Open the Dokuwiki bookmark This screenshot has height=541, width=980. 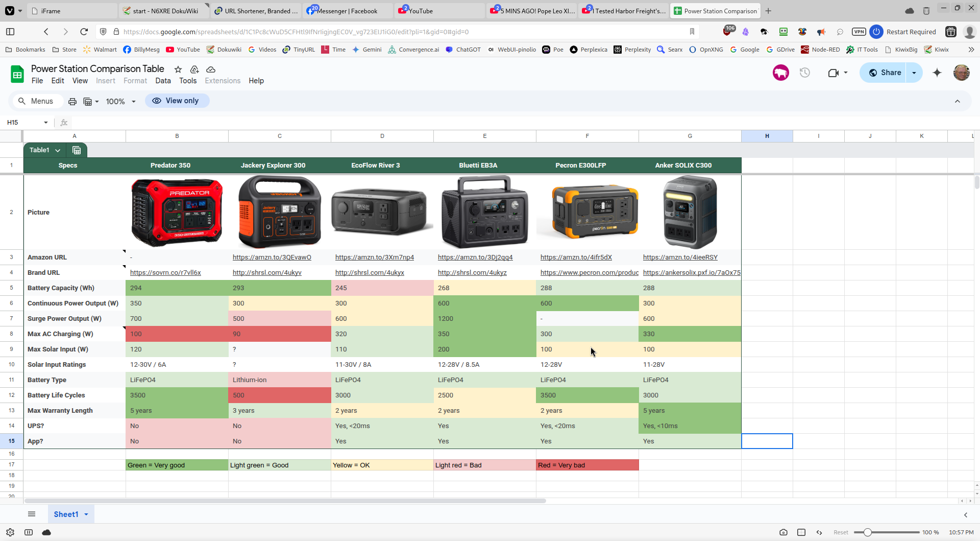click(224, 50)
